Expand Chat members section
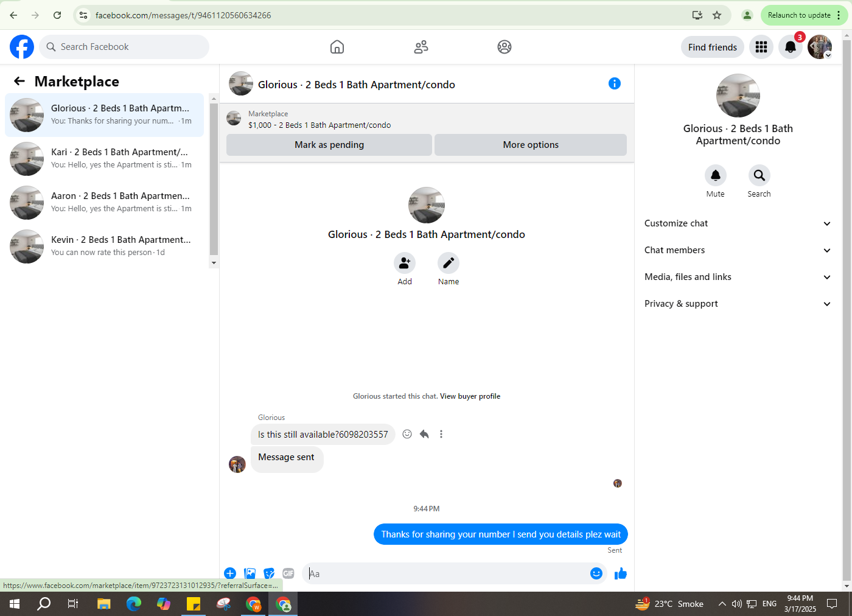Screen dimensions: 852x616 pyautogui.click(x=738, y=250)
